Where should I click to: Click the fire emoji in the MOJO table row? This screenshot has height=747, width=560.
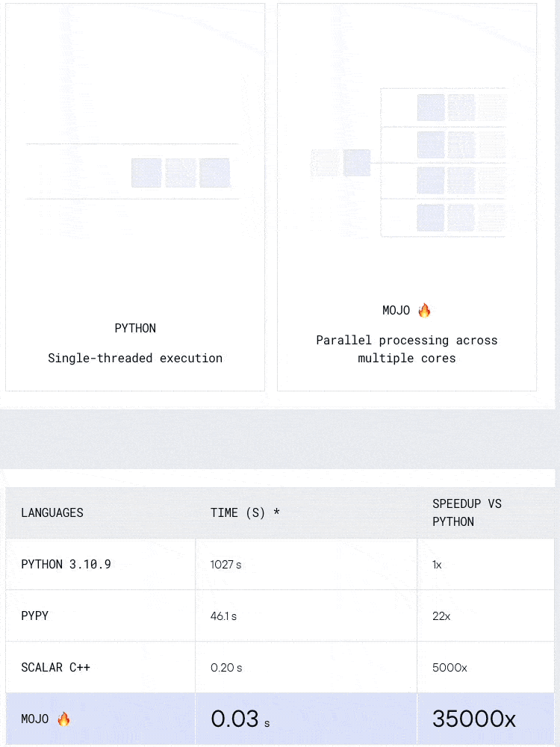point(63,719)
